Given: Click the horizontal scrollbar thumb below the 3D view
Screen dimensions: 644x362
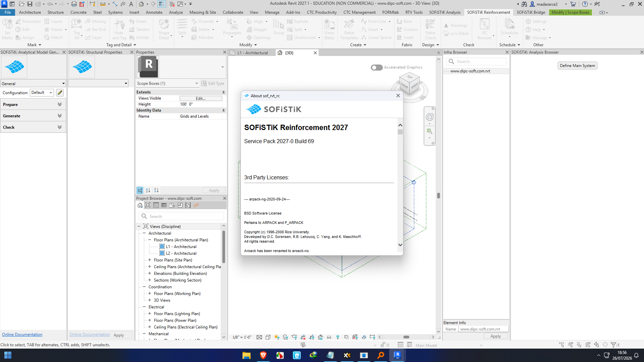Looking at the screenshot, I should (406, 337).
